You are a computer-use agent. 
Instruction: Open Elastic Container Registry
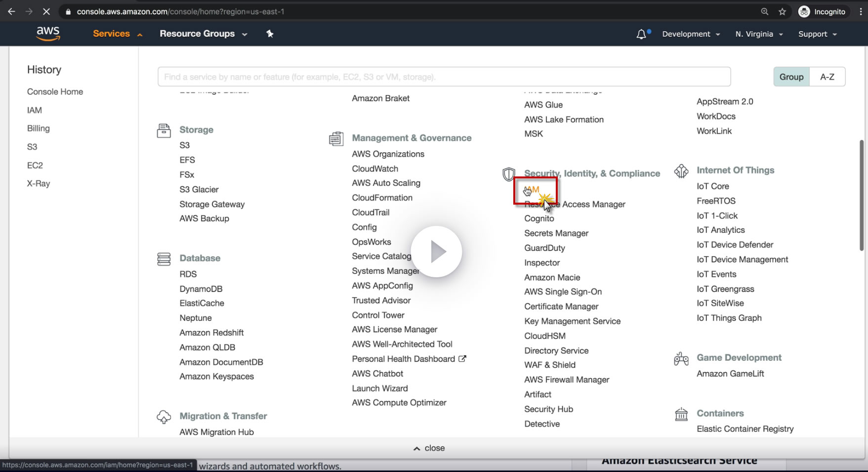[x=745, y=429]
